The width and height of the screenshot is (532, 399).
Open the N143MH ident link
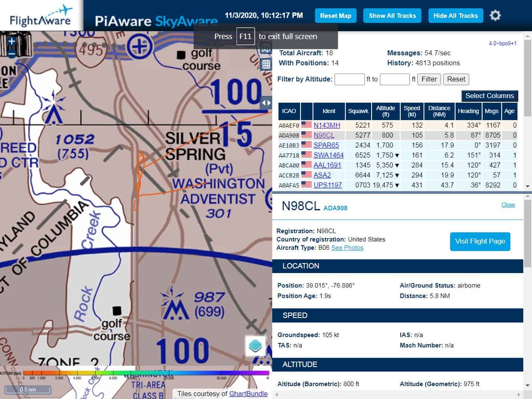(327, 125)
